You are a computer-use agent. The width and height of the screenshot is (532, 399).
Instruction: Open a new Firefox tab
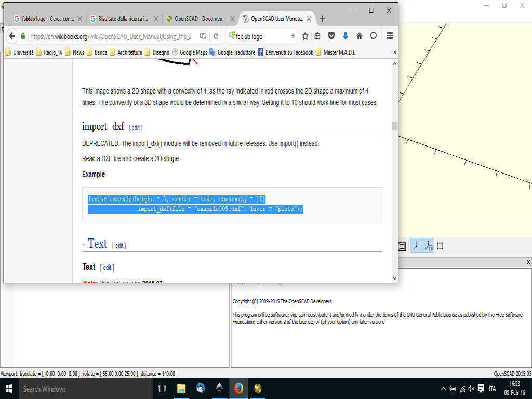click(322, 19)
